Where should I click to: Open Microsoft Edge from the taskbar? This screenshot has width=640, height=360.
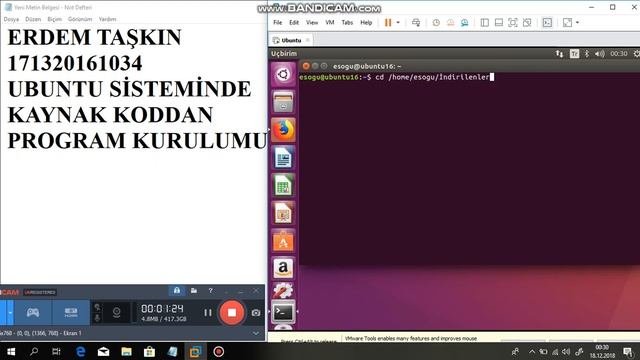coord(80,351)
